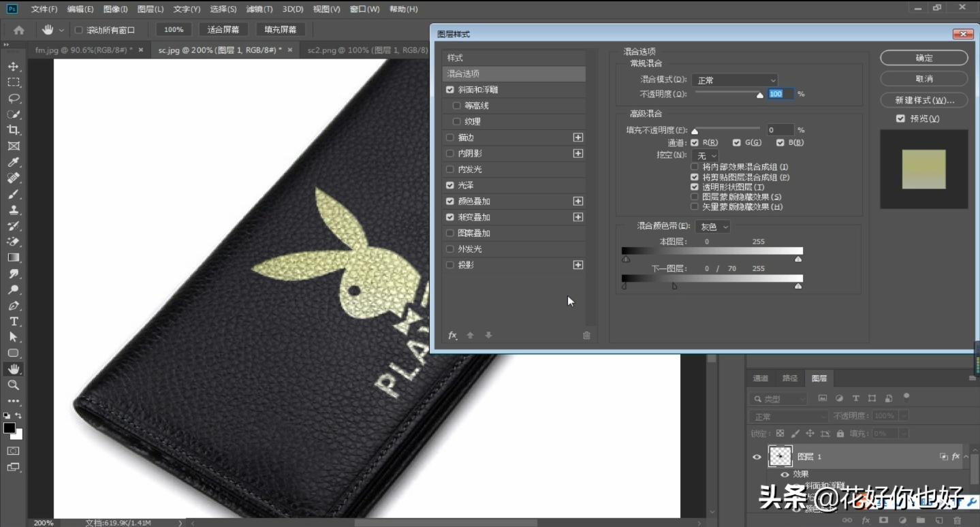Image resolution: width=980 pixels, height=527 pixels.
Task: Select the Lasso tool
Action: [x=14, y=98]
